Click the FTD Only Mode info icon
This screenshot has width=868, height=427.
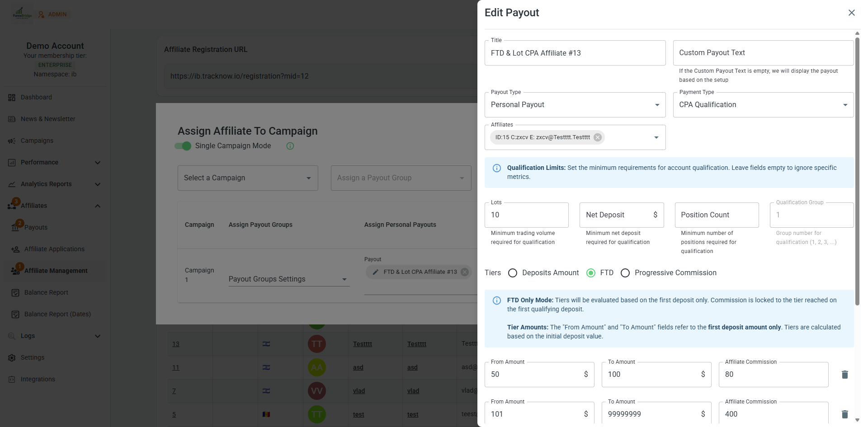496,300
